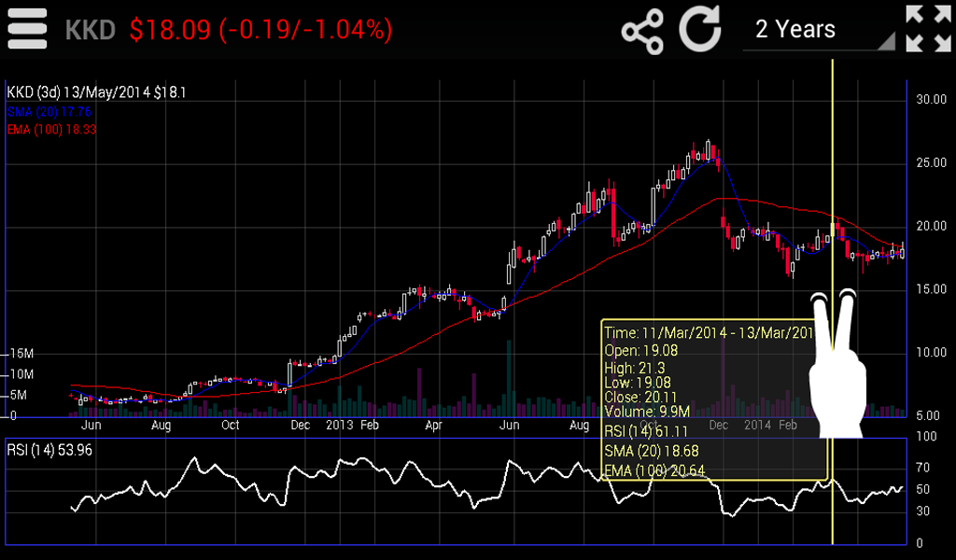This screenshot has height=560, width=956.
Task: Tap the two-finger gesture hand icon
Action: pyautogui.click(x=834, y=364)
